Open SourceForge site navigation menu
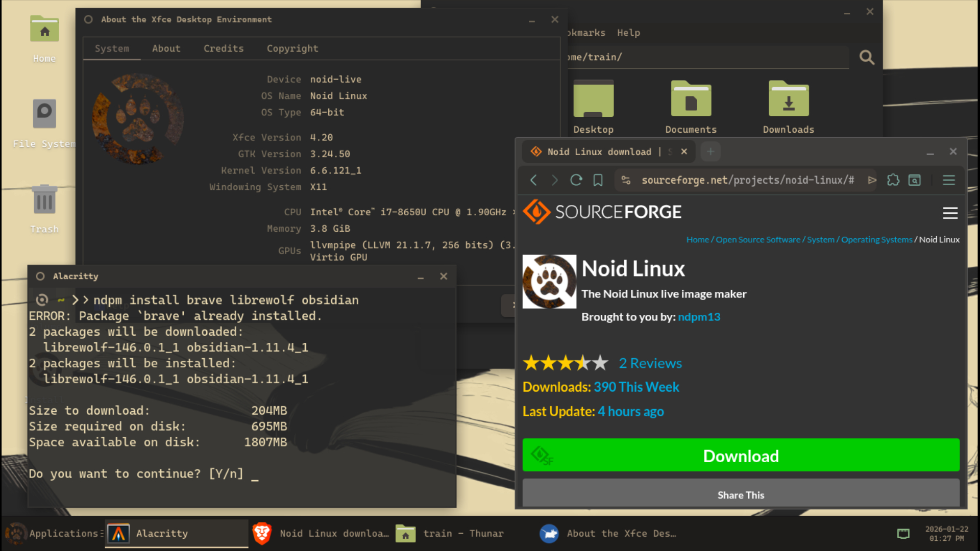 [x=950, y=213]
